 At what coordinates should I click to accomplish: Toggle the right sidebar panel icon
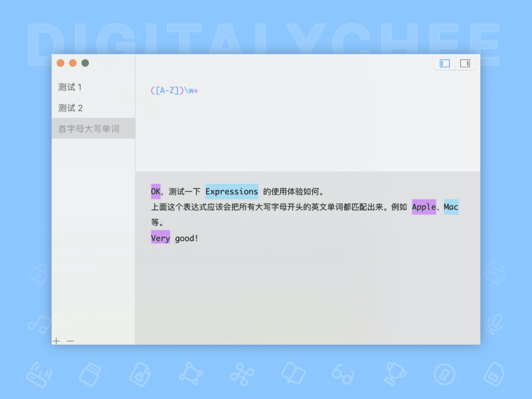[465, 64]
